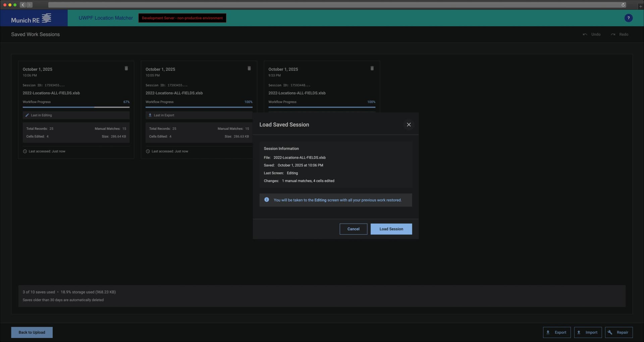The image size is (644, 342).
Task: Click the 10:05 PM card's progress bar
Action: (199, 107)
